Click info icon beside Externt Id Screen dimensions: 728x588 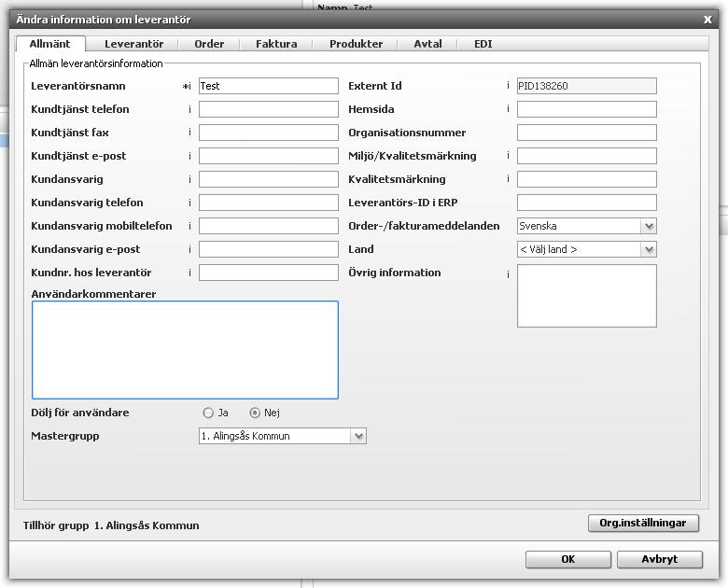[x=508, y=86]
